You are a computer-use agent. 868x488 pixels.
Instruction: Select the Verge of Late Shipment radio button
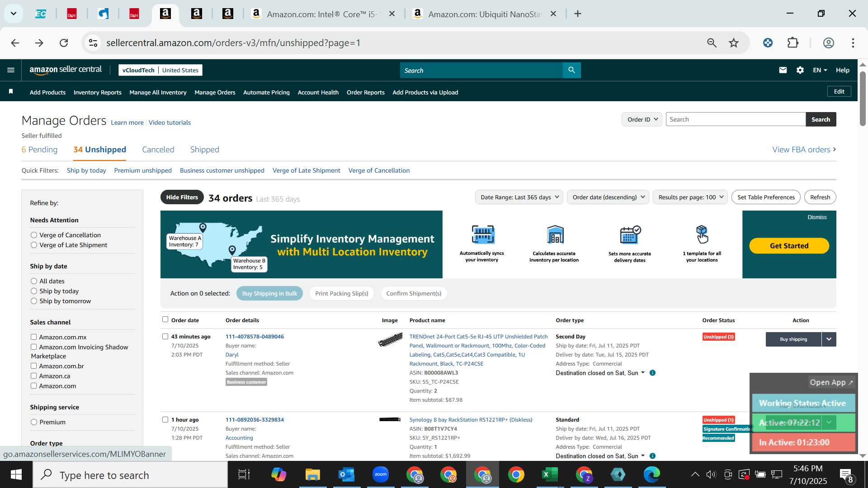34,245
